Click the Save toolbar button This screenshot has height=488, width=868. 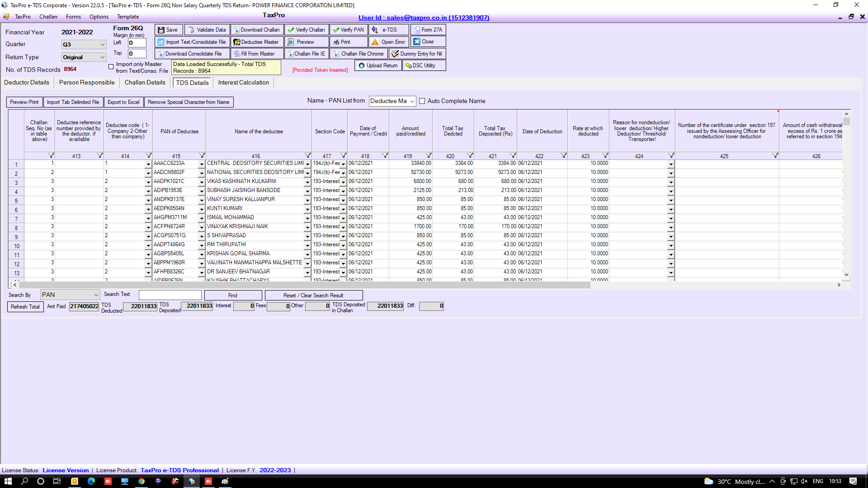click(169, 30)
